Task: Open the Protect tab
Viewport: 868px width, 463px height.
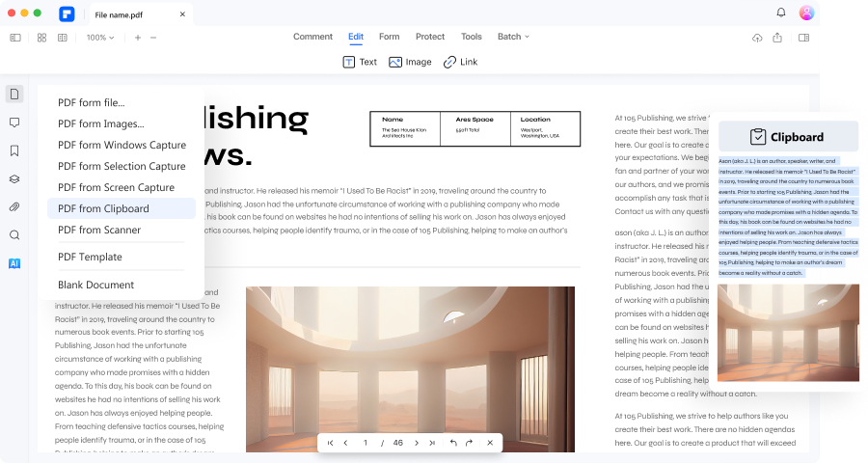Action: (430, 37)
